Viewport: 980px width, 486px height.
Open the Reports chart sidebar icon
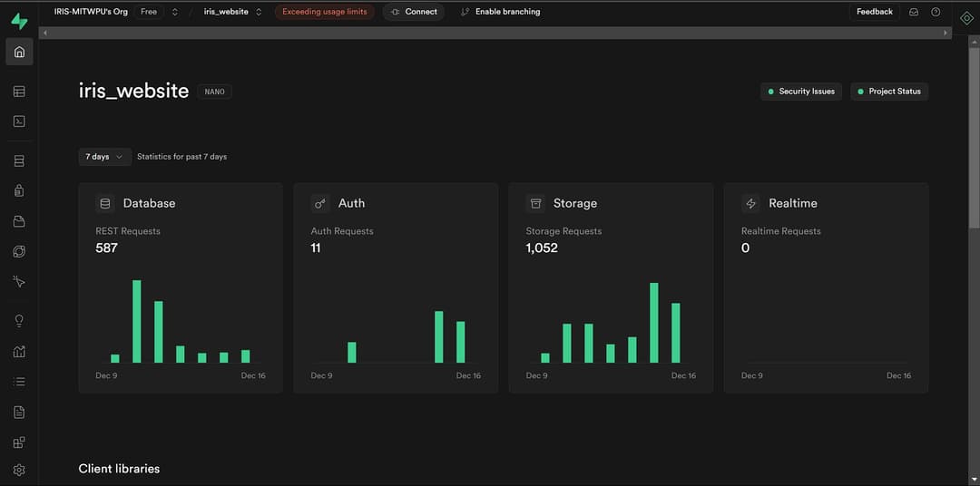[19, 351]
